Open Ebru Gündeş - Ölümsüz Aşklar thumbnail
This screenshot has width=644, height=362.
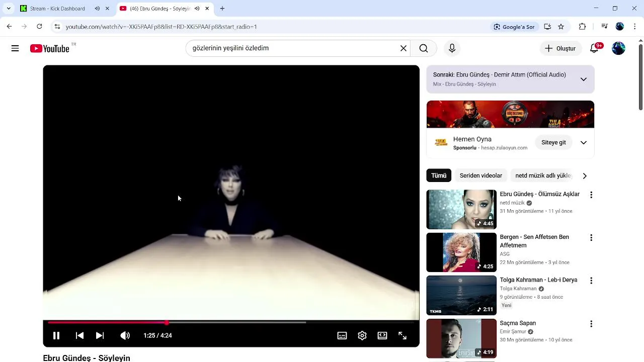(x=461, y=209)
